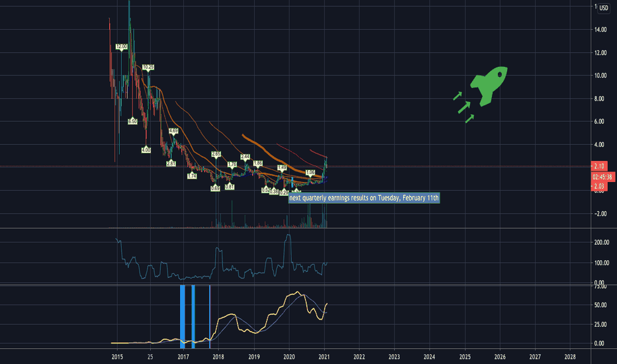This screenshot has height=364, width=617.
Task: Click the 1.74 pivot low label
Action: point(191,176)
